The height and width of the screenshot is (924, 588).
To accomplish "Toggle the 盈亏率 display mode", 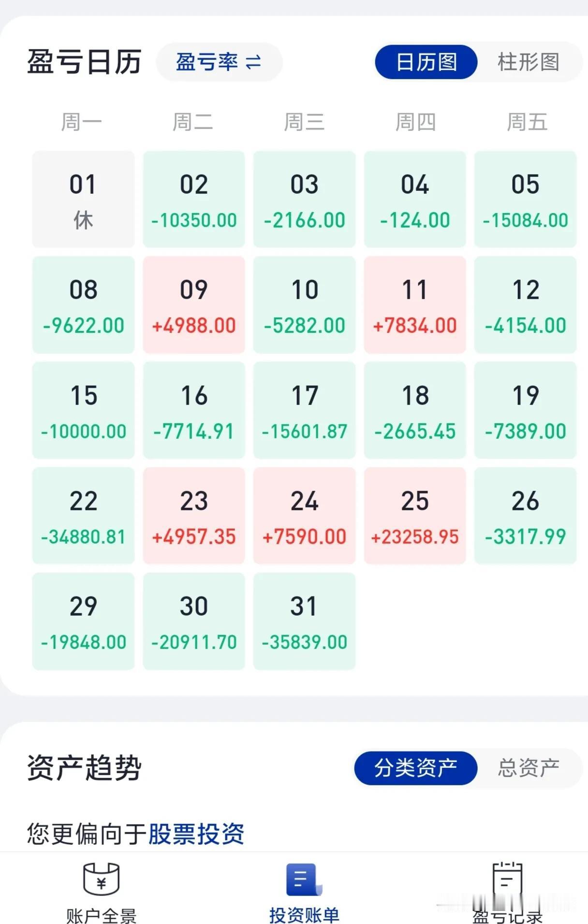I will [x=219, y=62].
